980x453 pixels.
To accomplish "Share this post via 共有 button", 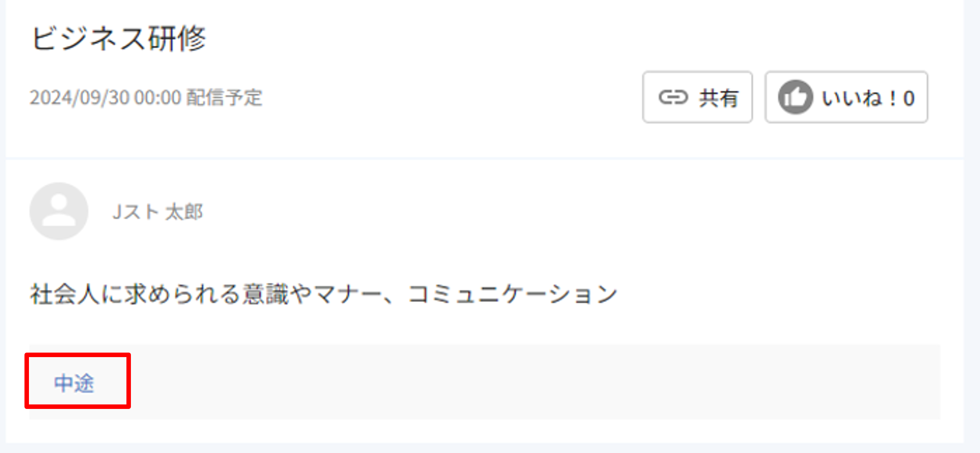I will (x=697, y=97).
